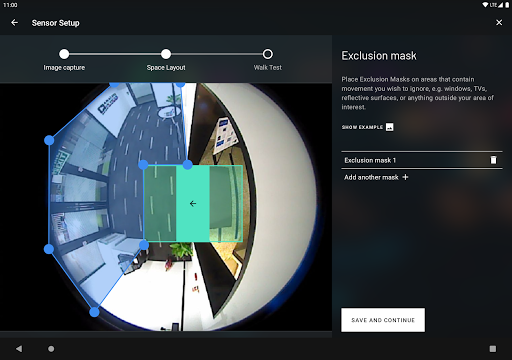Select the upper-left mask vertex near exit sign
The image size is (512, 360).
pos(49,140)
